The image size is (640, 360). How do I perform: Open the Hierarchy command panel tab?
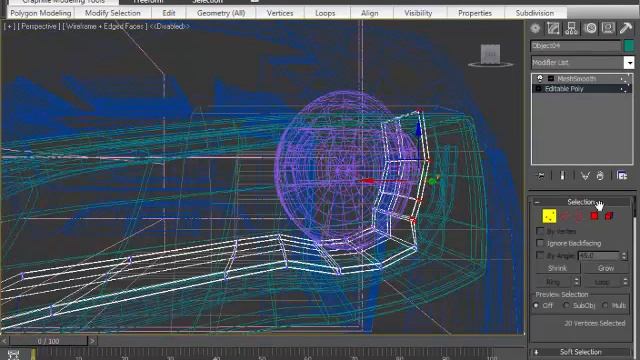[x=571, y=28]
